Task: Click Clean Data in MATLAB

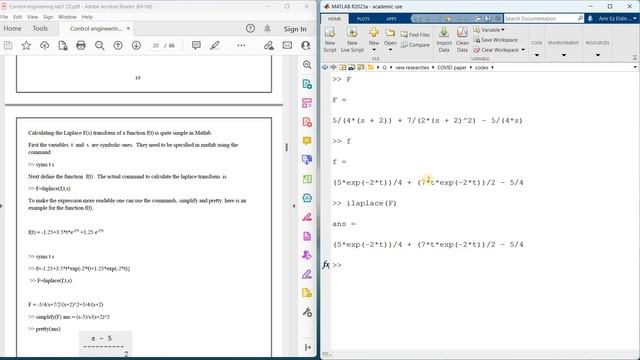Action: (x=462, y=40)
